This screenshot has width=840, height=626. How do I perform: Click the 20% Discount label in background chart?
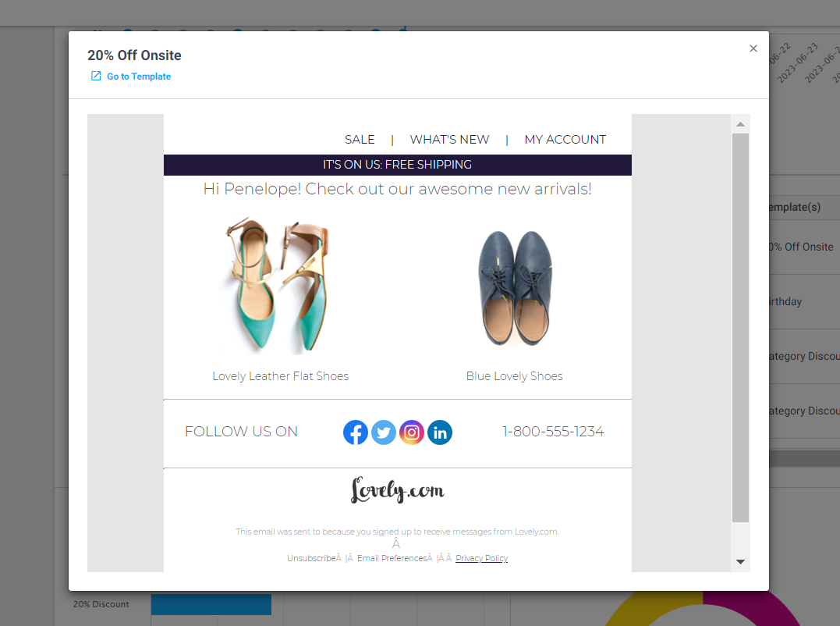(101, 604)
